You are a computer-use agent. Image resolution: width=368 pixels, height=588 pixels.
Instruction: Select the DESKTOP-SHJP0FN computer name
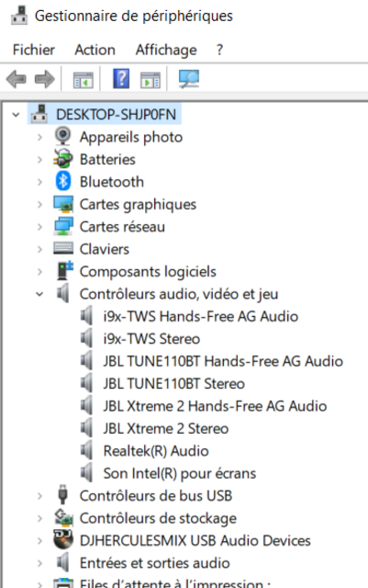(117, 114)
